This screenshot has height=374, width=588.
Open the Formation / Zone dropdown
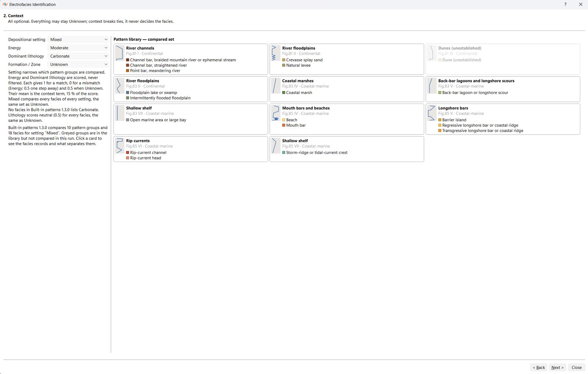pyautogui.click(x=78, y=64)
